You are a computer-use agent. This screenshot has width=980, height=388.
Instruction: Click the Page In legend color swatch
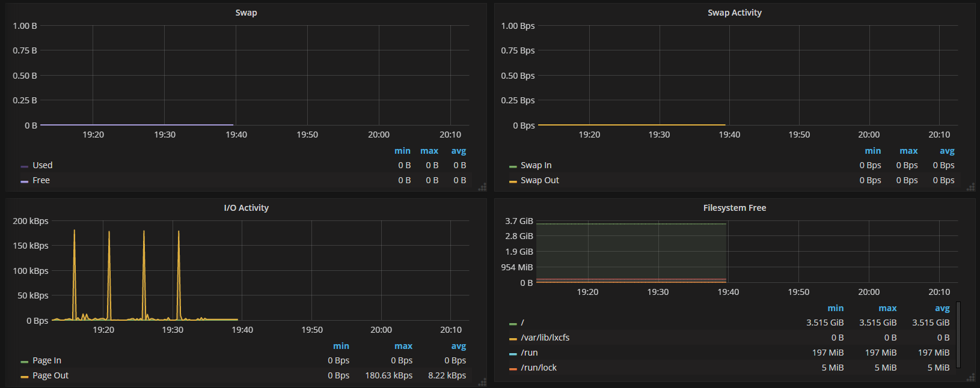25,362
